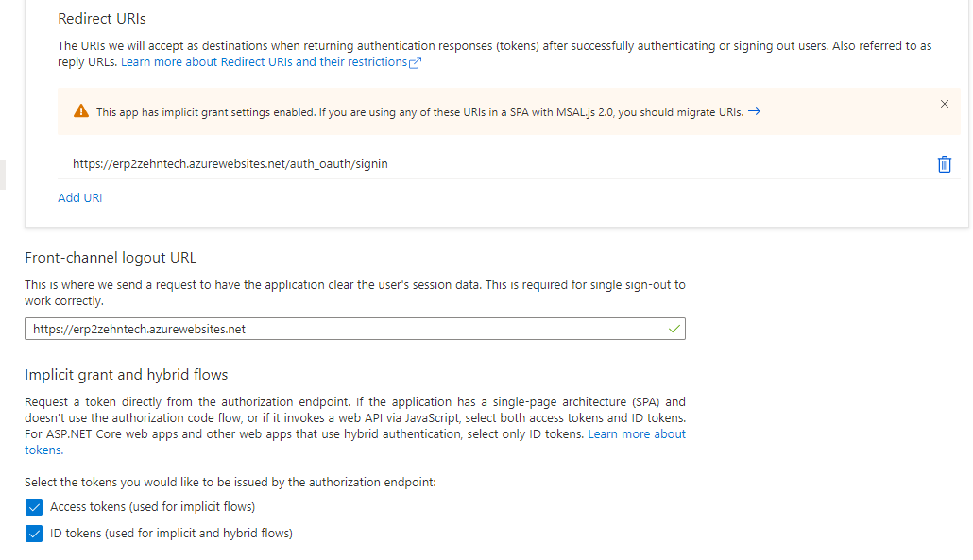Open Learn more about Redirect URIs and their restrictions
This screenshot has height=560, width=973.
point(265,61)
